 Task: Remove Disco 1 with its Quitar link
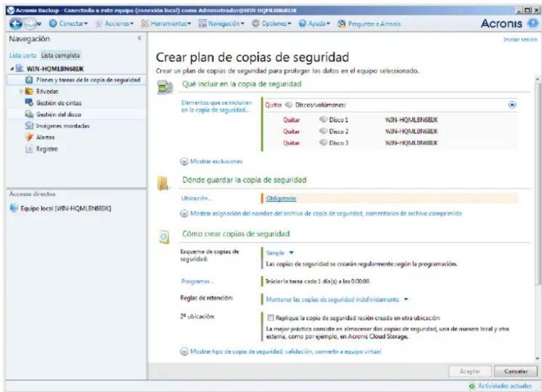coord(292,120)
